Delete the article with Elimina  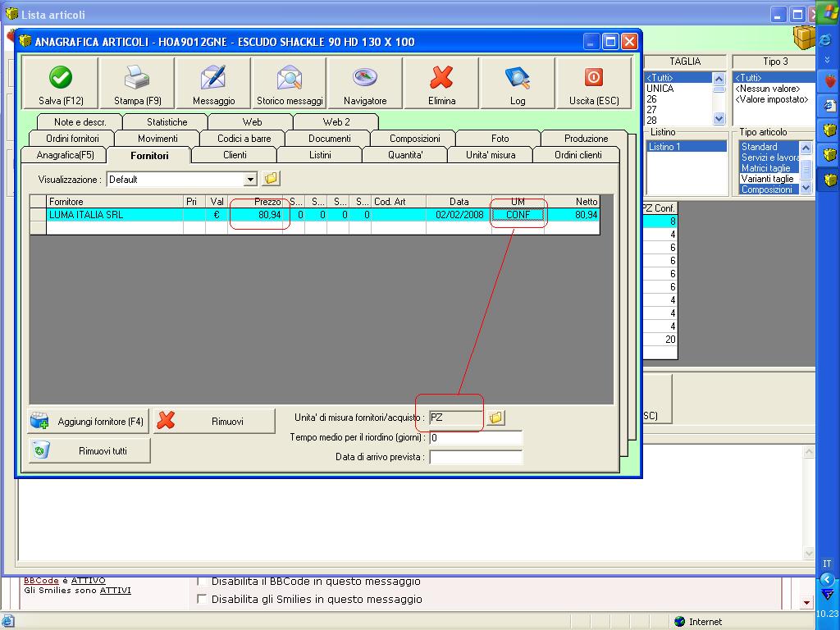(441, 84)
